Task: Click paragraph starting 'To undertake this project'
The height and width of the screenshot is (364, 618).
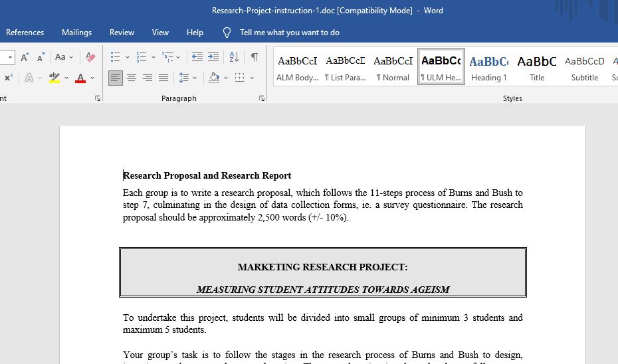Action: point(322,323)
